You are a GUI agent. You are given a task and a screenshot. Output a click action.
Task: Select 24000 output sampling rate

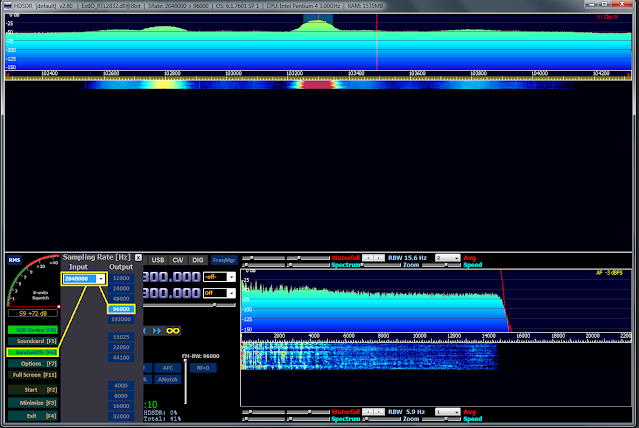point(121,288)
